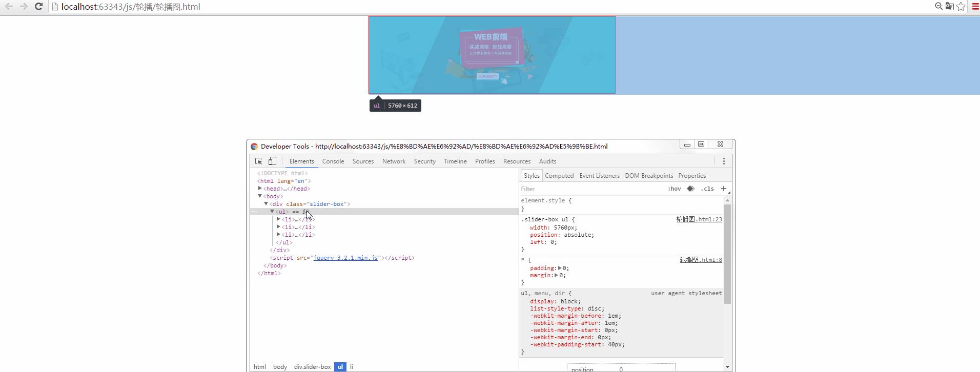Click the list-style-type disc declaration
This screenshot has width=980, height=372.
point(567,308)
